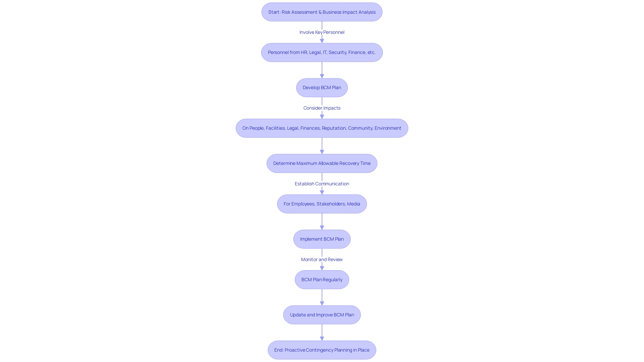Toggle visibility of Personnel from HR Legal IT node

[x=322, y=52]
